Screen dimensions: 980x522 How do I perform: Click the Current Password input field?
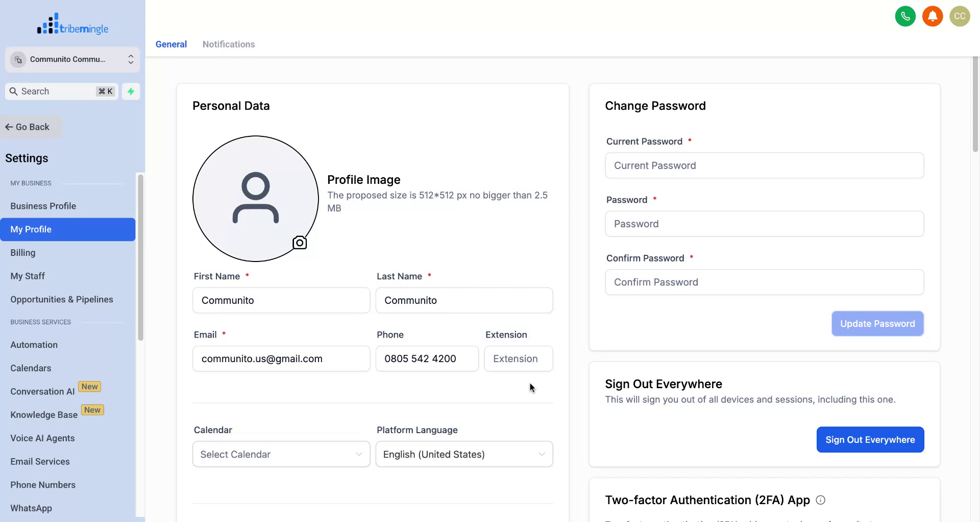tap(764, 165)
